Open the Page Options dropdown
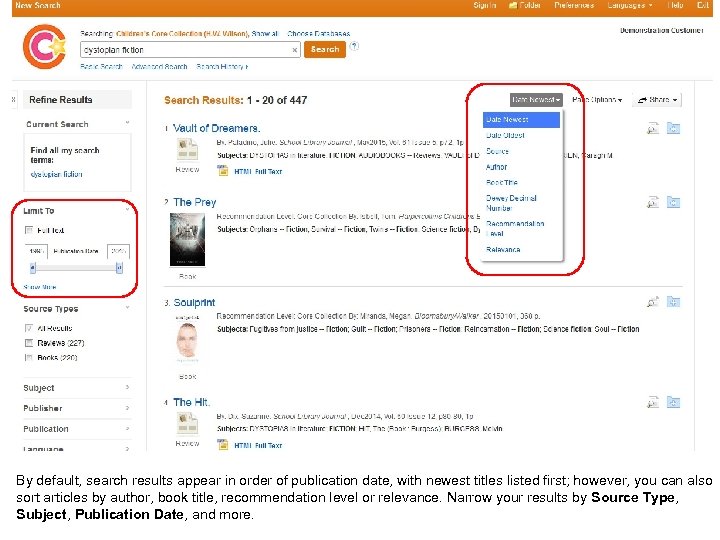 point(597,100)
